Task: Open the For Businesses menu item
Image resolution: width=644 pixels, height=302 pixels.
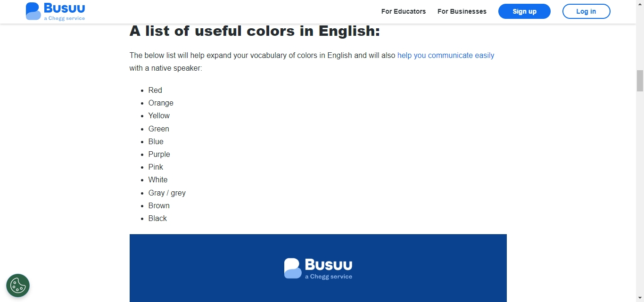Action: click(462, 11)
